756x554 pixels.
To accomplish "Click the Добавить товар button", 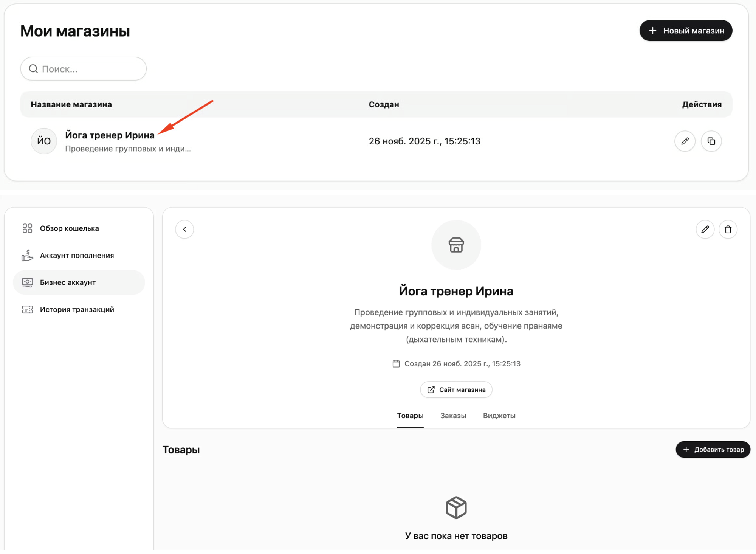I will pyautogui.click(x=713, y=449).
